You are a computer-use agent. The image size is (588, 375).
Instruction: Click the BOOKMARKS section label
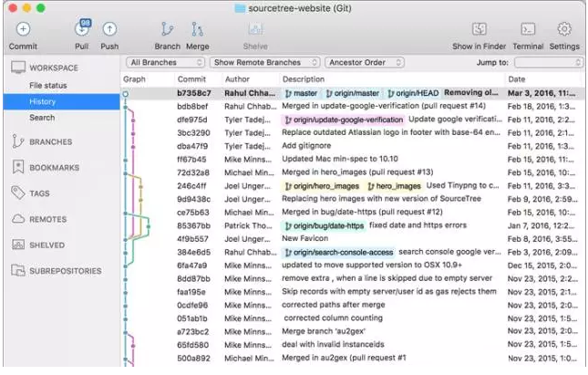pos(54,167)
